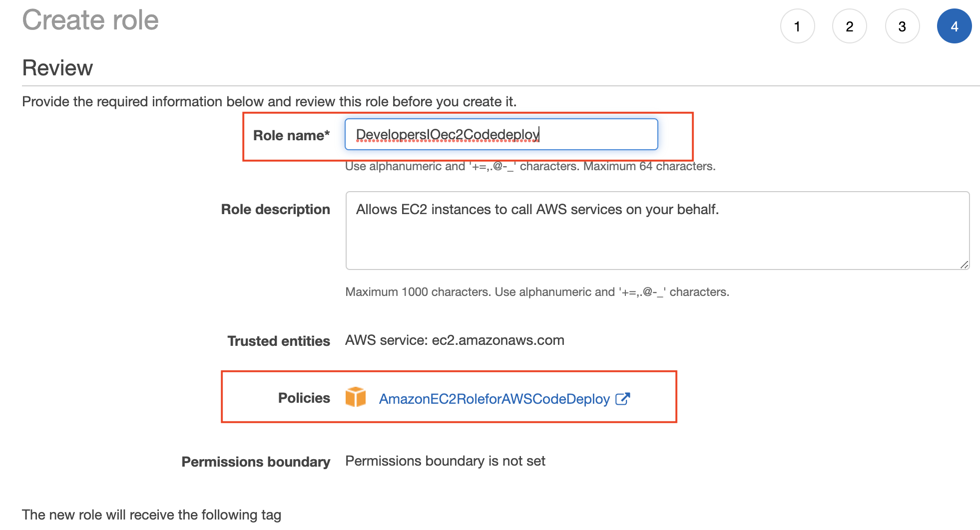Click the Create role page title
This screenshot has width=980, height=530.
tap(90, 20)
